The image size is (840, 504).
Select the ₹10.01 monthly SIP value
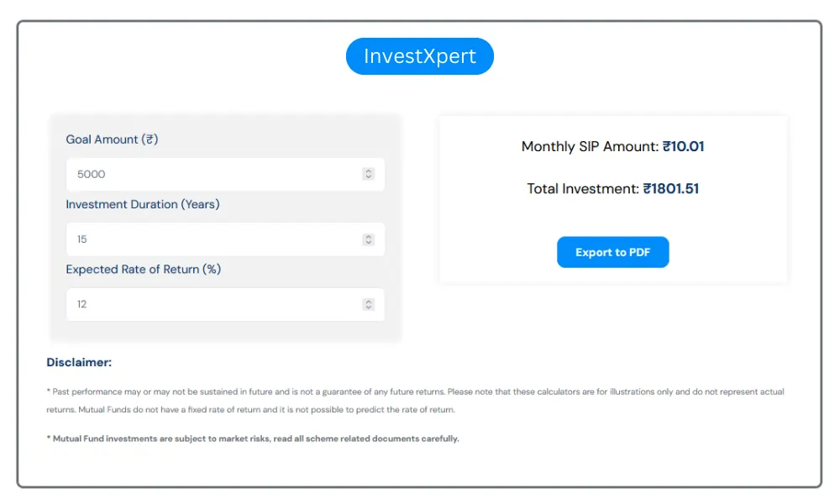[683, 146]
